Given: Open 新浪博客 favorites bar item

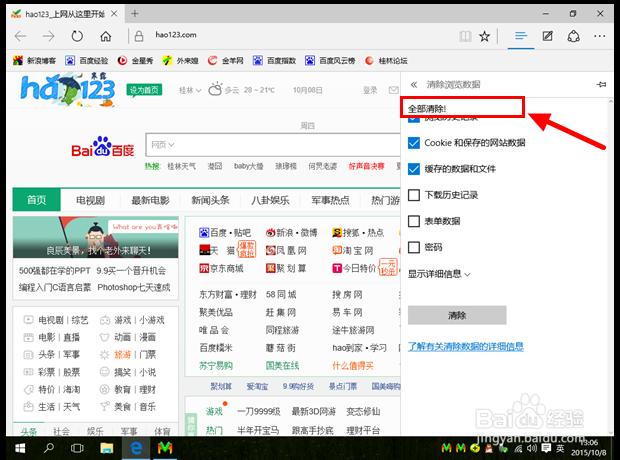Looking at the screenshot, I should 34,61.
